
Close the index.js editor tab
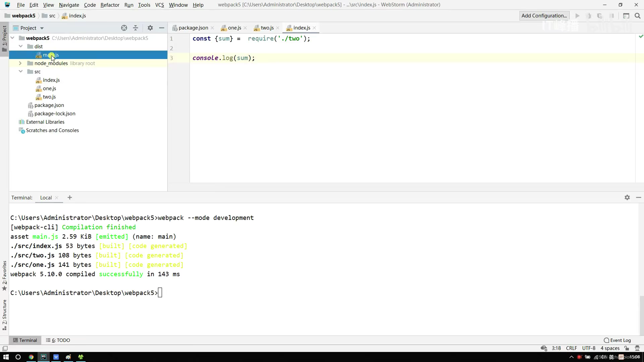tap(314, 28)
